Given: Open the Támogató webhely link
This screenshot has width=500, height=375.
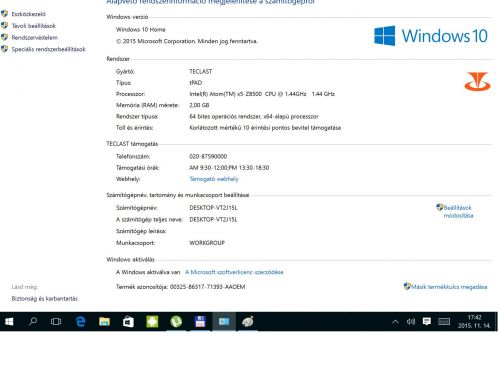Looking at the screenshot, I should (x=214, y=179).
